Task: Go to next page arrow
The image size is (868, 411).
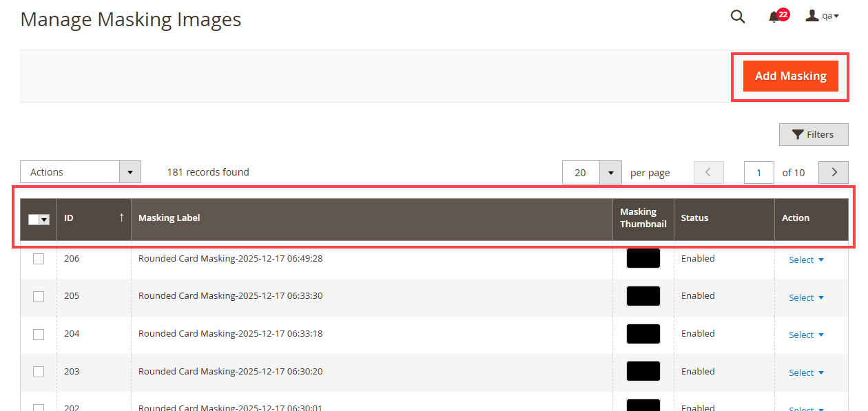Action: tap(834, 172)
